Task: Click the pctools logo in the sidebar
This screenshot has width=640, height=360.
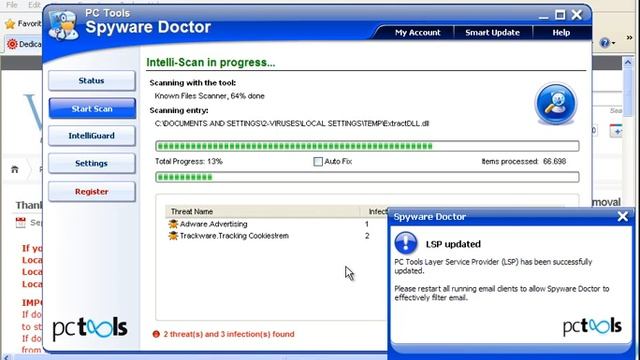Action: tap(90, 328)
